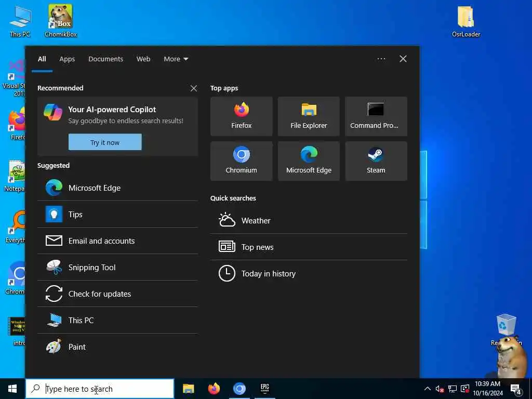Switch to the Web search tab
Image resolution: width=532 pixels, height=399 pixels.
click(143, 59)
